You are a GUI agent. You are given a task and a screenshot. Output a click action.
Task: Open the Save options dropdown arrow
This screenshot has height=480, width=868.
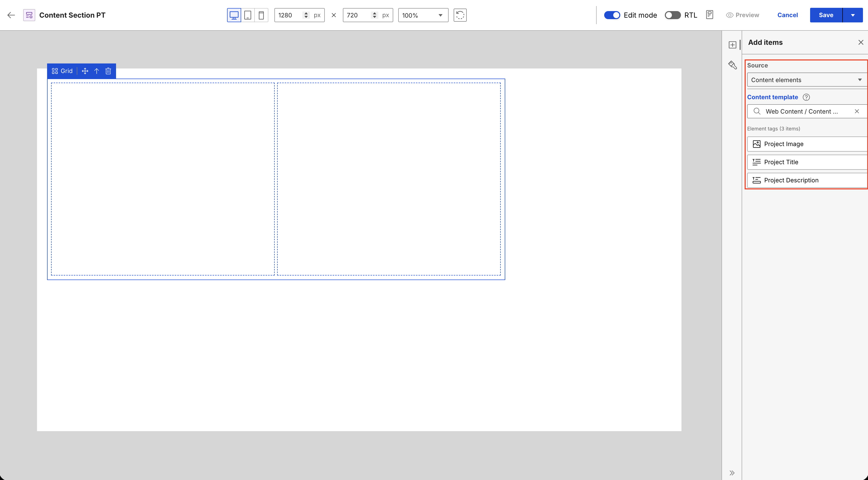pos(852,15)
